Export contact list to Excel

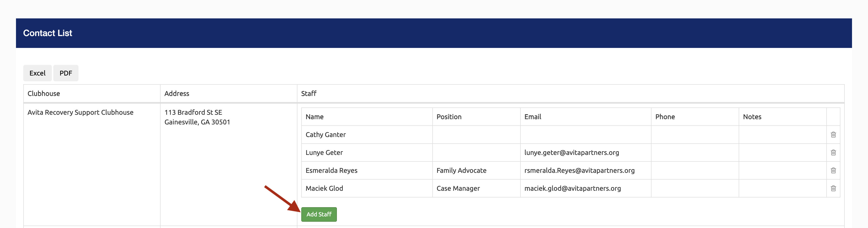click(37, 73)
